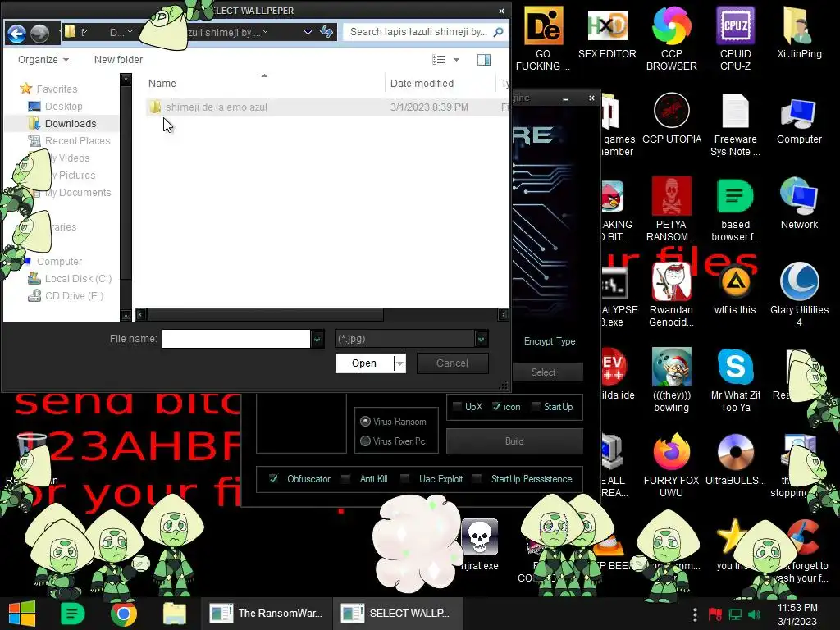Viewport: 840px width, 630px height.
Task: Open the Rwandan Genocid desktop icon
Action: click(x=671, y=294)
